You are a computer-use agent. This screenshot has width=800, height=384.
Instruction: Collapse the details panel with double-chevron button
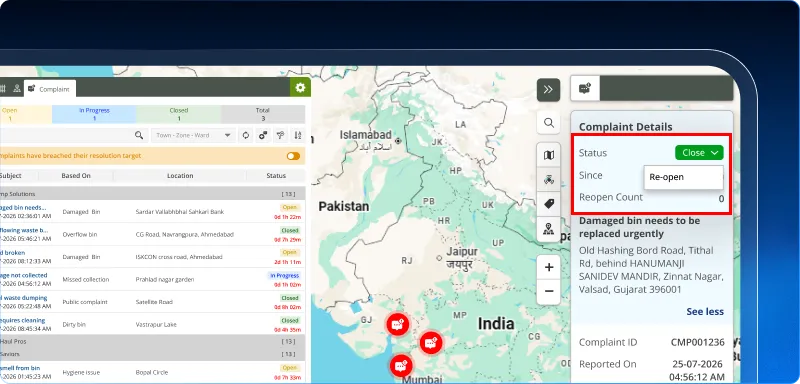click(548, 90)
